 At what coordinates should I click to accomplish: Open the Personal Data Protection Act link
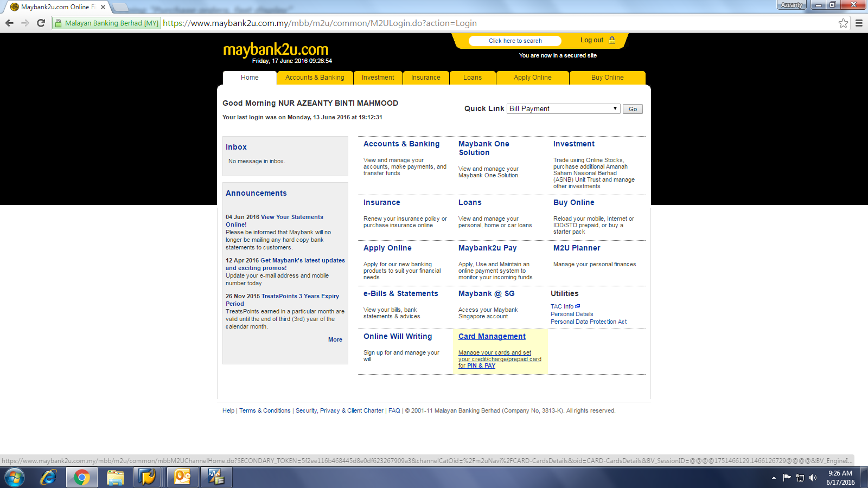pyautogui.click(x=589, y=322)
